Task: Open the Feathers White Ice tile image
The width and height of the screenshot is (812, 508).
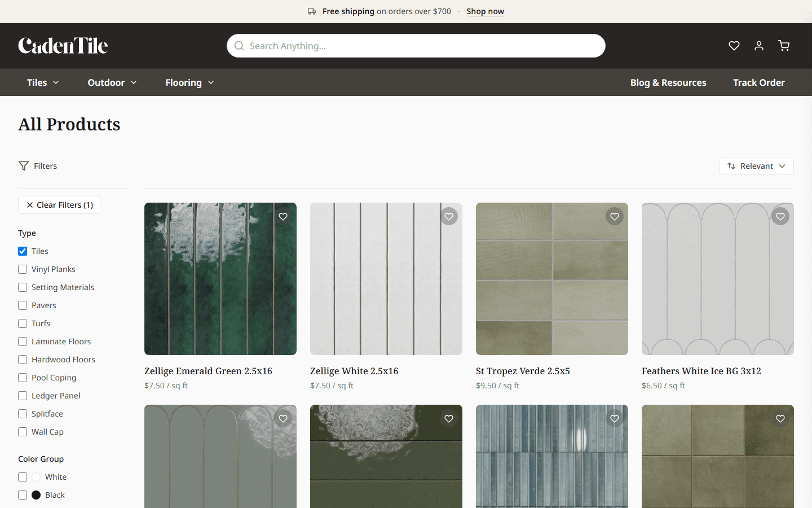Action: pos(718,279)
